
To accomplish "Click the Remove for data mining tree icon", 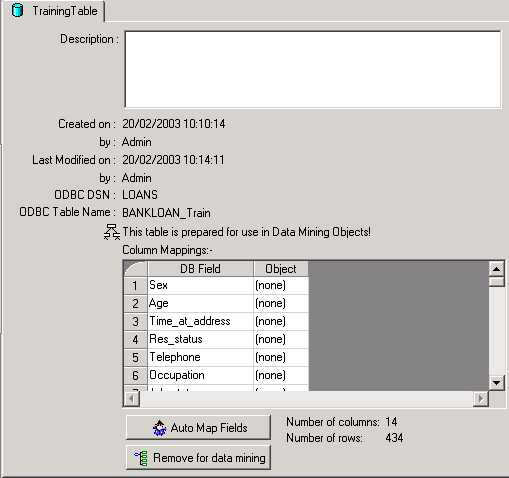I will (141, 458).
